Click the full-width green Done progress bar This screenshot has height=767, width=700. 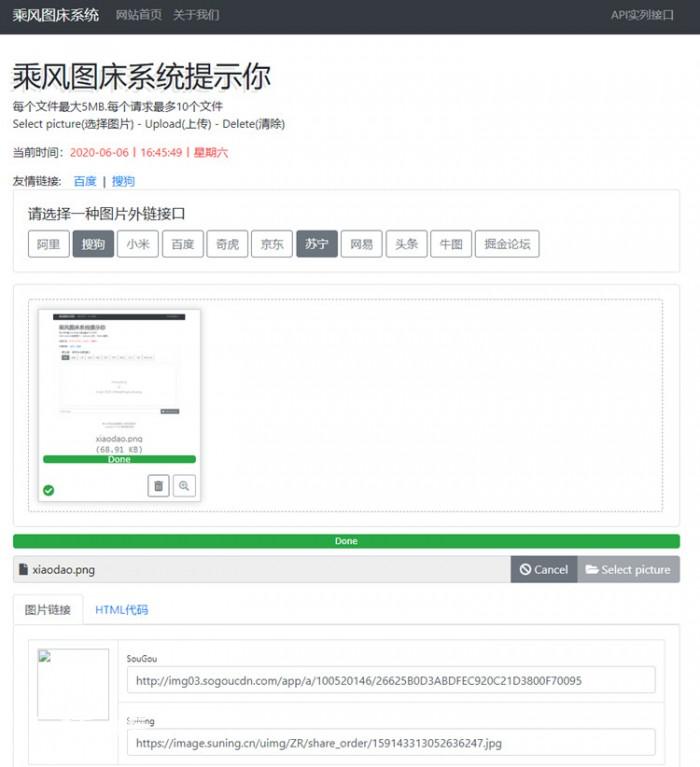[x=346, y=541]
